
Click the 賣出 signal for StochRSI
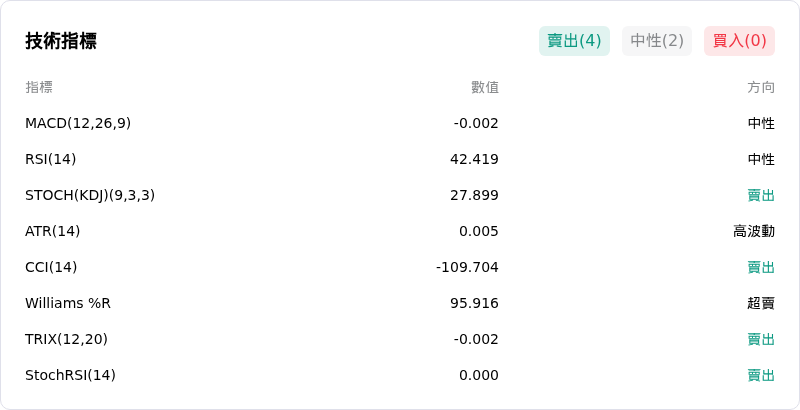point(761,375)
